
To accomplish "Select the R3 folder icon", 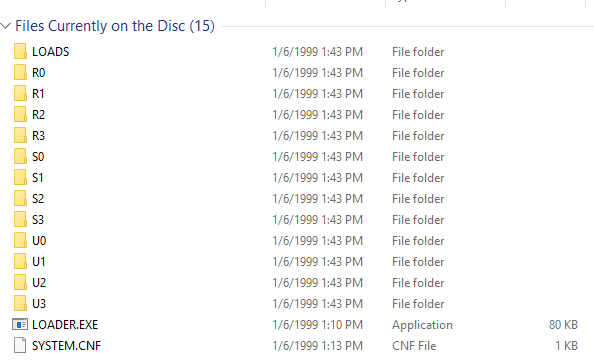I will tap(20, 135).
